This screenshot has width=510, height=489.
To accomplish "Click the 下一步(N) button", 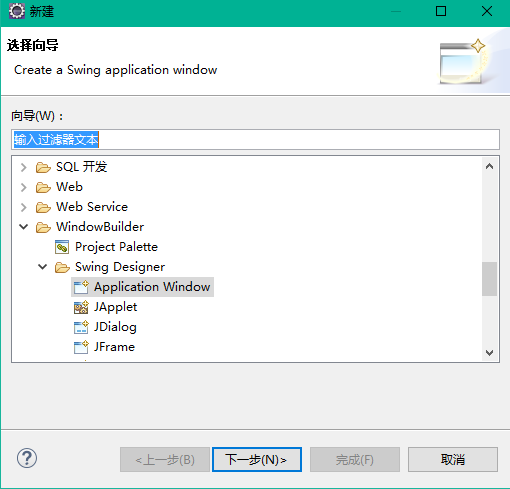I will click(257, 460).
